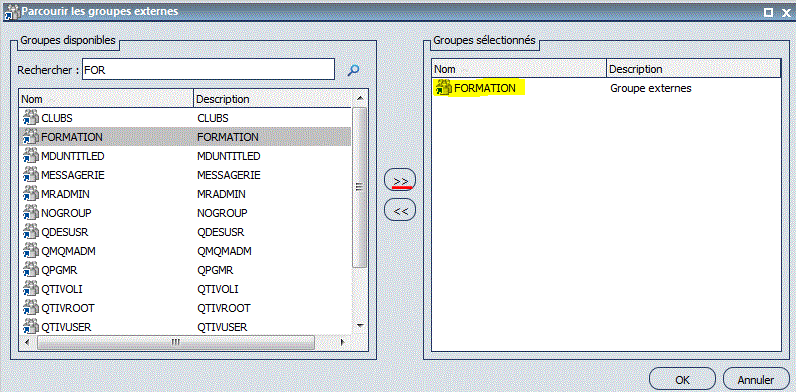Maximize the Parcourir les groupes externes dialog

769,12
